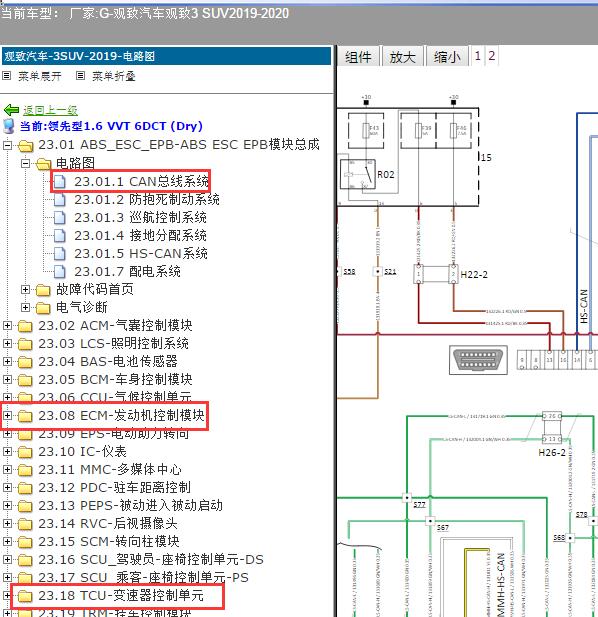This screenshot has width=598, height=617.
Task: Click folder icon of 23.05 BCM
Action: click(25, 380)
